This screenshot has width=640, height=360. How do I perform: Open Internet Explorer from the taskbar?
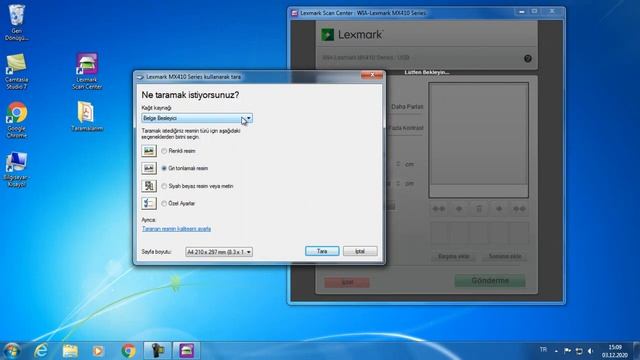(x=41, y=351)
